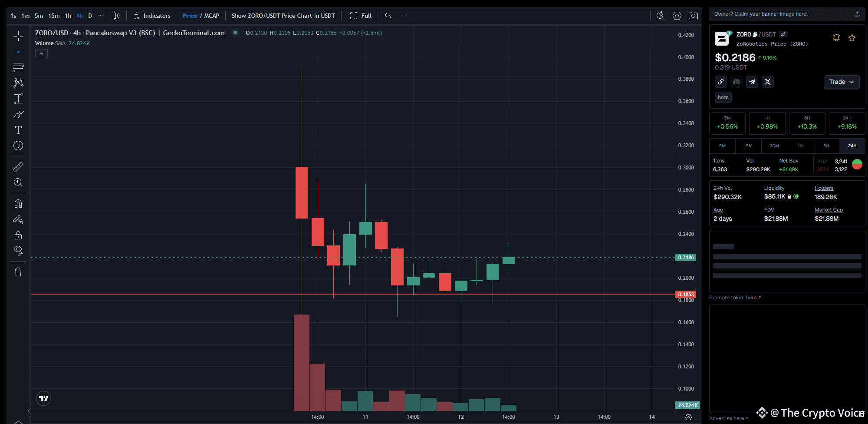Click Promote token here link
The width and height of the screenshot is (868, 424).
tap(735, 298)
